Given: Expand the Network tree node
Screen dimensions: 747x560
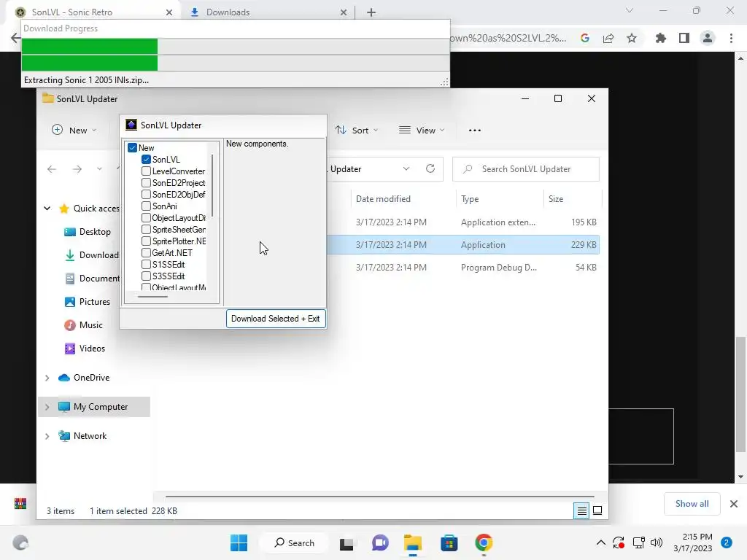Looking at the screenshot, I should (47, 436).
